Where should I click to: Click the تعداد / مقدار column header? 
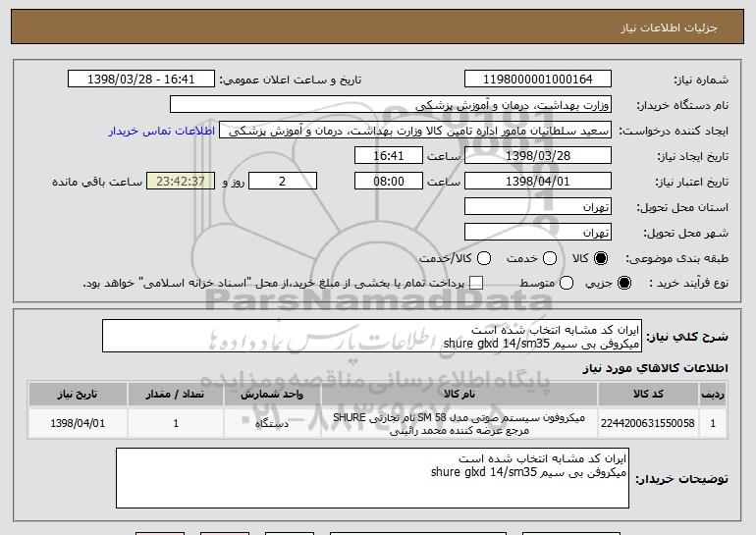(x=176, y=395)
